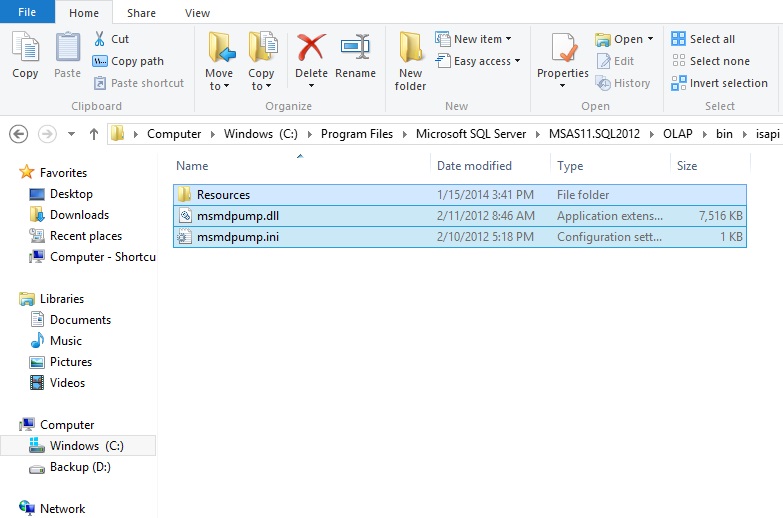Sort by the Type column header
This screenshot has height=518, width=783.
570,166
